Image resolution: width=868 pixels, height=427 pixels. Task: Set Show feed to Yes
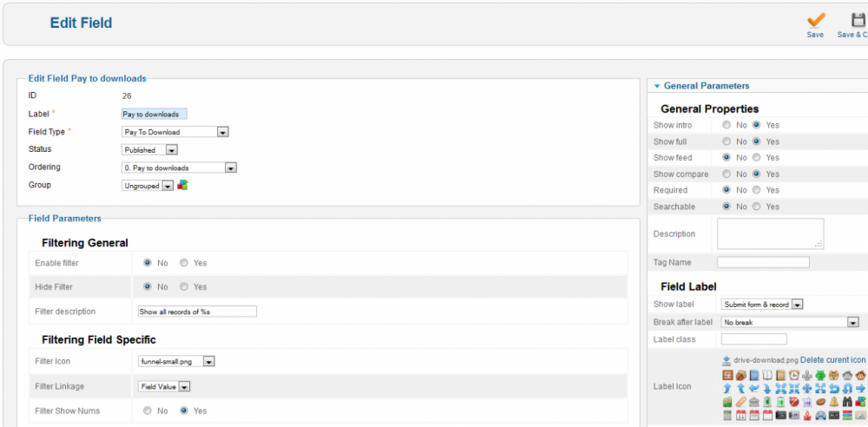(757, 158)
